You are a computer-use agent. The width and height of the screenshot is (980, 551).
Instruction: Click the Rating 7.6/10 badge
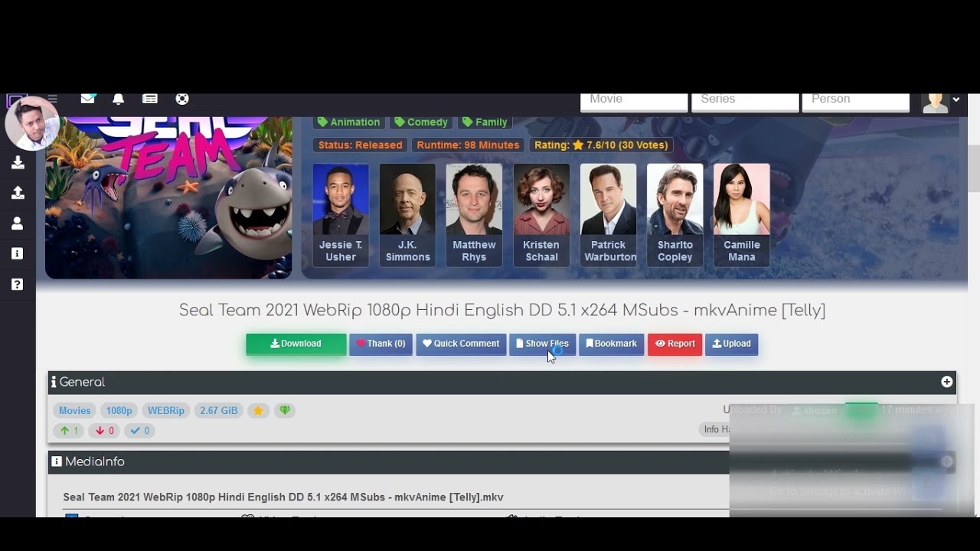[x=601, y=145]
